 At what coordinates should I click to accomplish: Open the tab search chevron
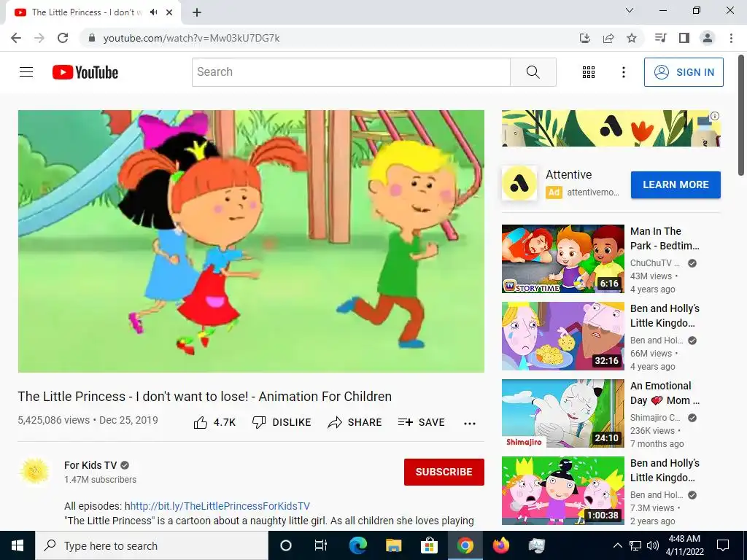tap(630, 10)
